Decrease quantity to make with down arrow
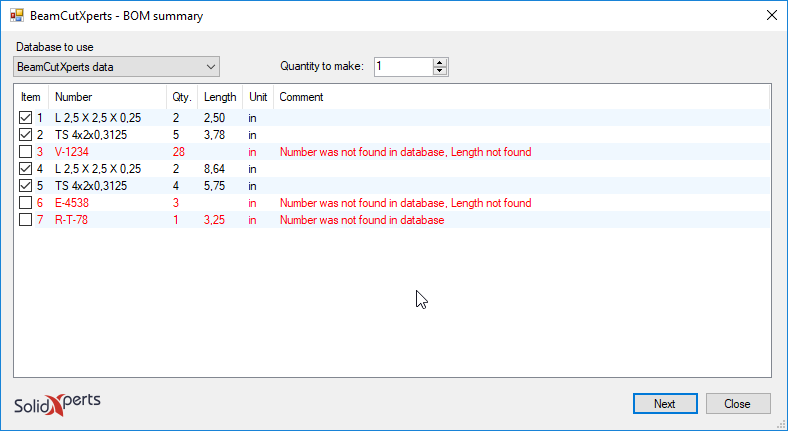This screenshot has height=431, width=788. 440,71
